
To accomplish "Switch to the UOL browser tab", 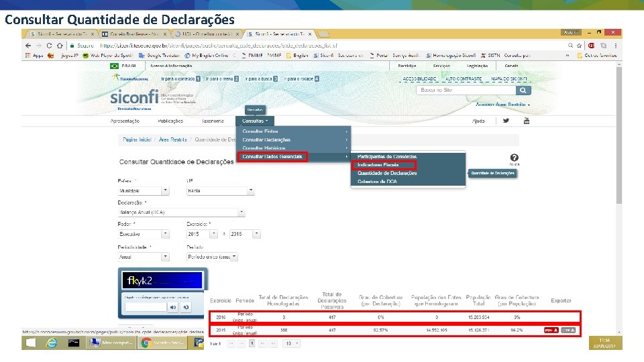I will coord(206,34).
